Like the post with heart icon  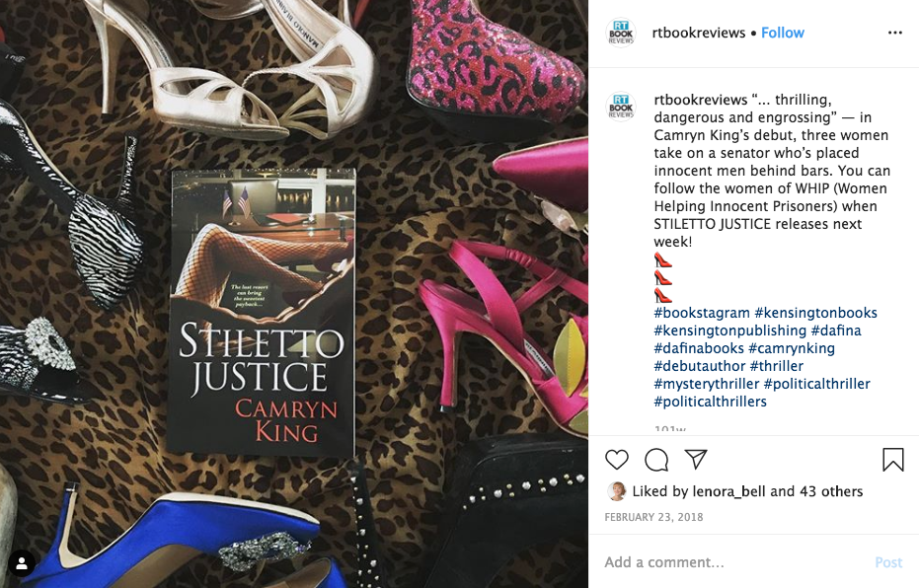pyautogui.click(x=617, y=460)
